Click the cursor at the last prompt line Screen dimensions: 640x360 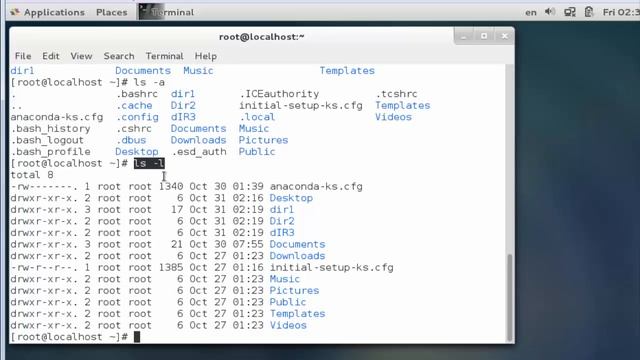point(137,337)
